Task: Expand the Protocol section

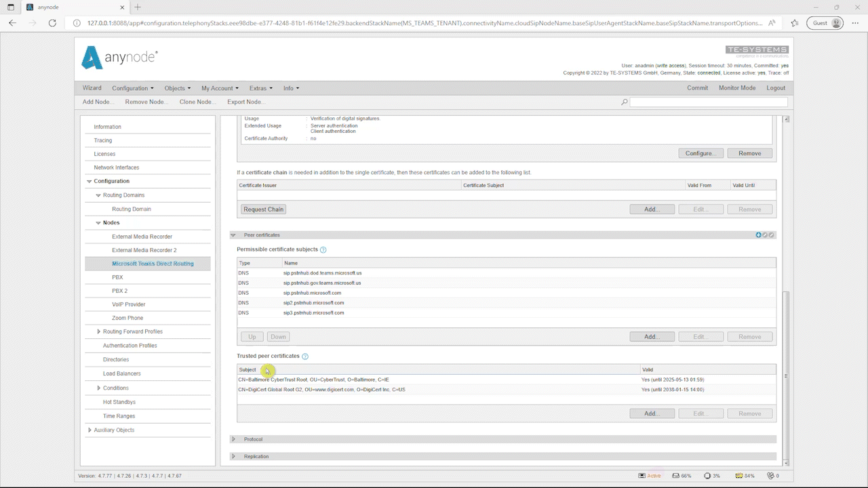Action: coord(233,439)
